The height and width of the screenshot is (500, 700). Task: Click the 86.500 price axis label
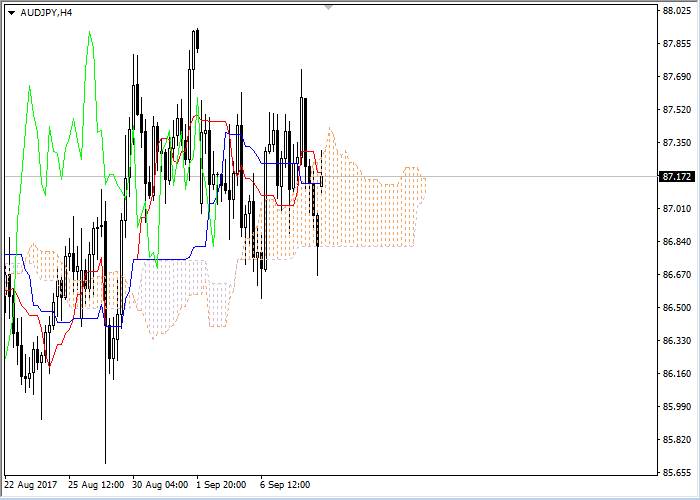(677, 308)
